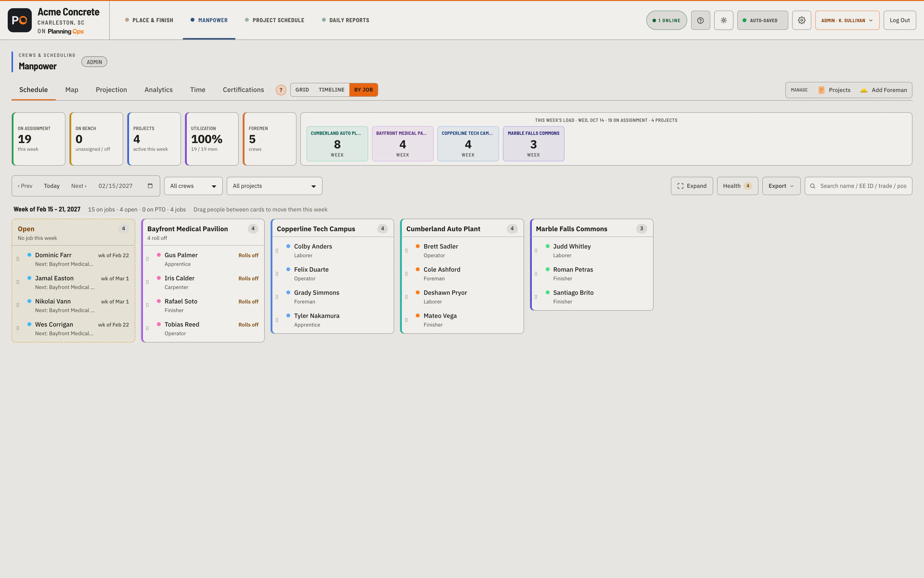Viewport: 924px width, 578px height.
Task: Toggle the sun theme icon
Action: tap(724, 20)
